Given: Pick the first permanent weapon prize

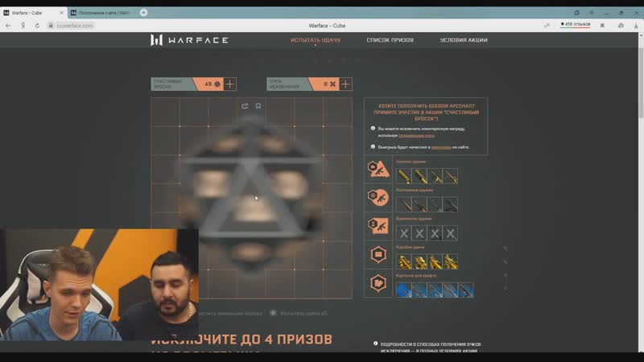Looking at the screenshot, I should click(x=404, y=204).
